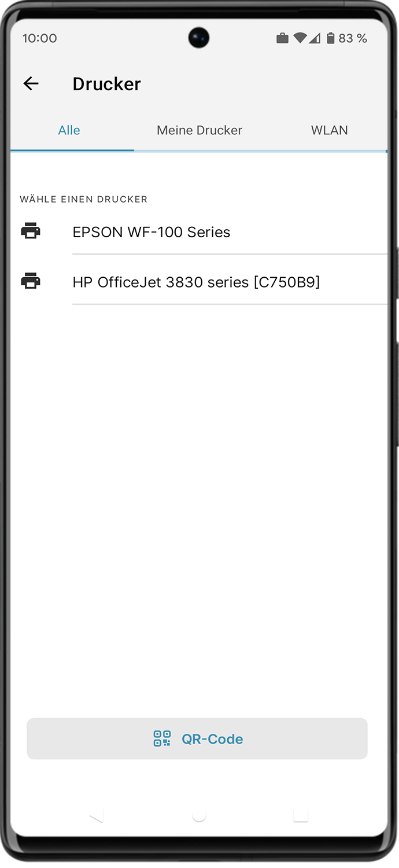This screenshot has width=399, height=868.
Task: Go back using the arrow icon
Action: (x=31, y=84)
